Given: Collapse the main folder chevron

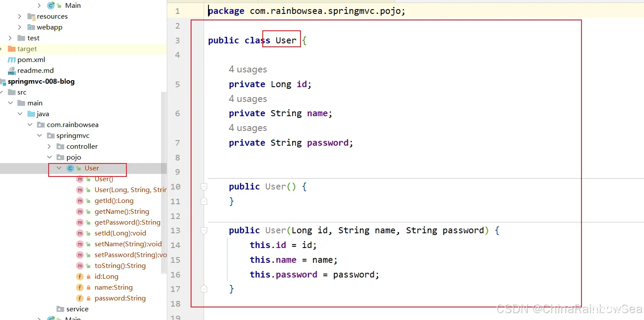Looking at the screenshot, I should tap(10, 103).
